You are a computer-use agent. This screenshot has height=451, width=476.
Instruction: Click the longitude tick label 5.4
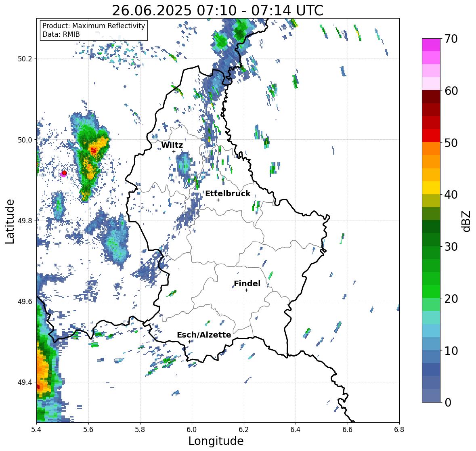[x=36, y=430]
